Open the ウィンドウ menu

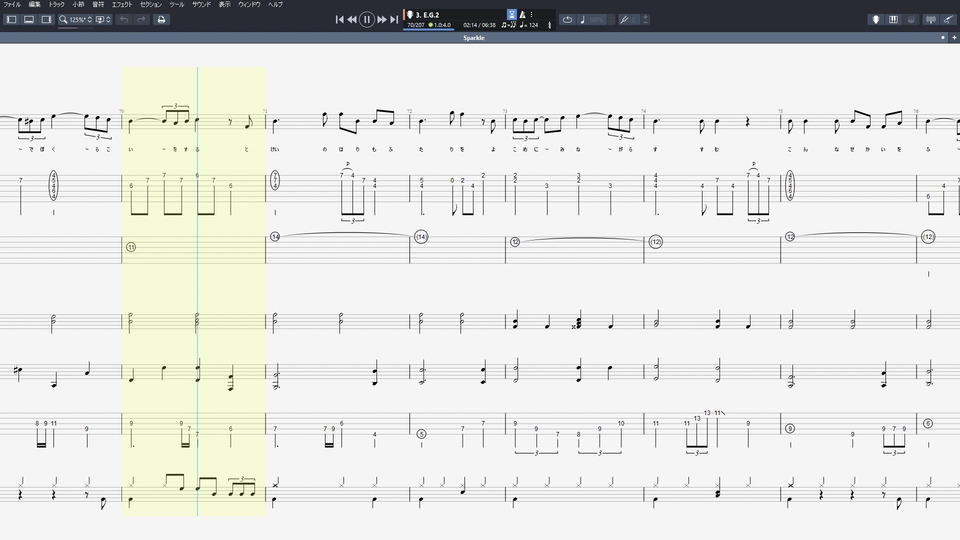click(249, 4)
